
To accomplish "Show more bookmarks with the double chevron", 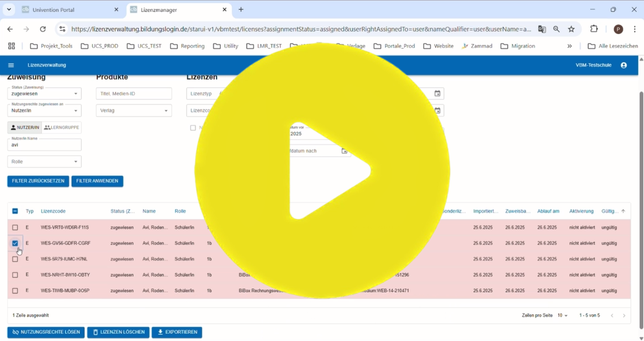I will coord(569,46).
